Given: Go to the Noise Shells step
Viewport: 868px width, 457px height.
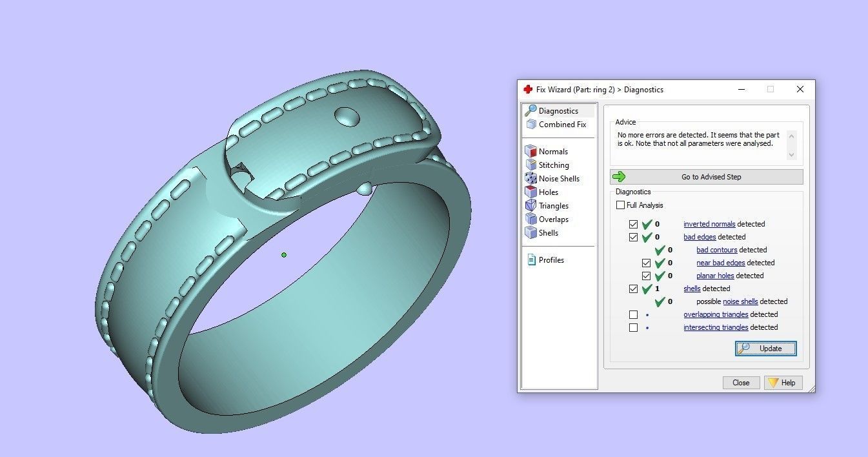Looking at the screenshot, I should 559,179.
